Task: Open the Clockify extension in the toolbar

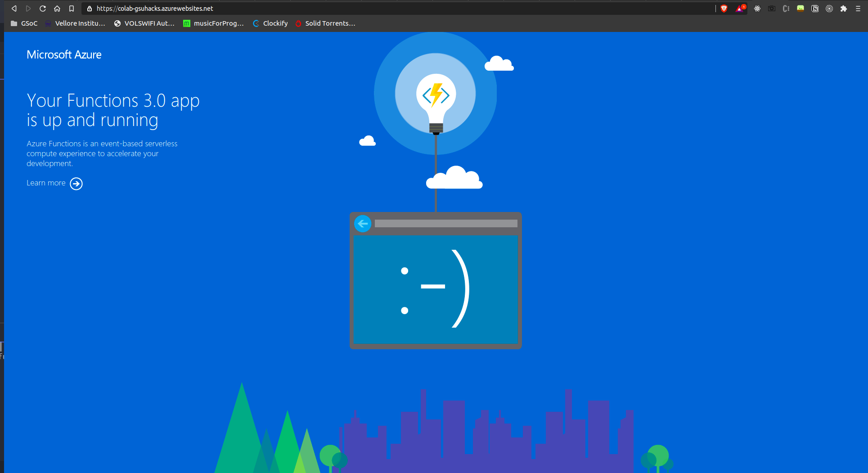Action: point(786,9)
